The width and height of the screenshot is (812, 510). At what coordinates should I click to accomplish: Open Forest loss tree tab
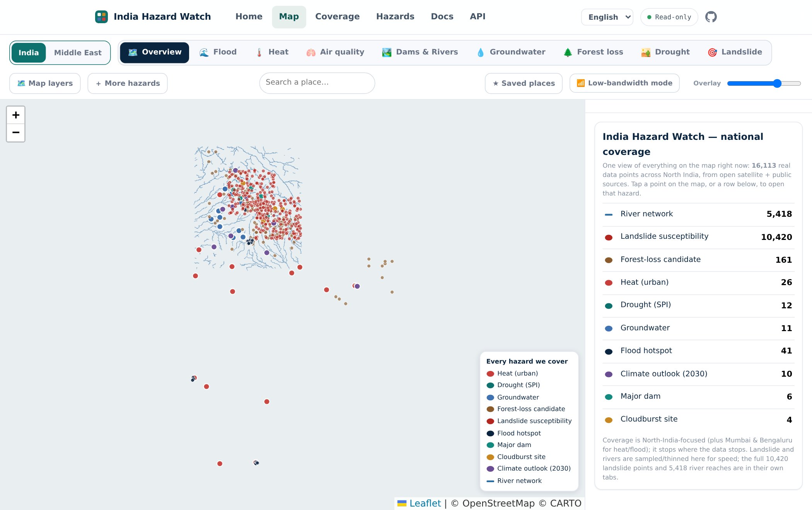(x=594, y=52)
